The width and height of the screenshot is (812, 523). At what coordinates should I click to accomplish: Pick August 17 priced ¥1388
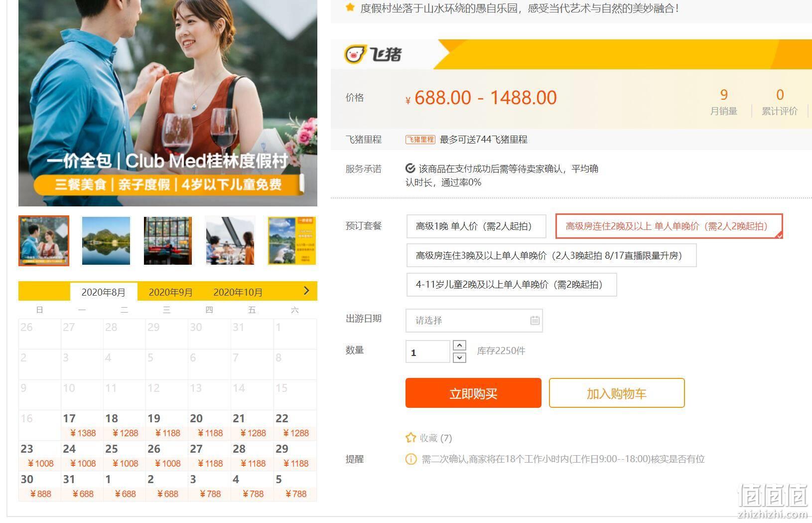point(82,425)
